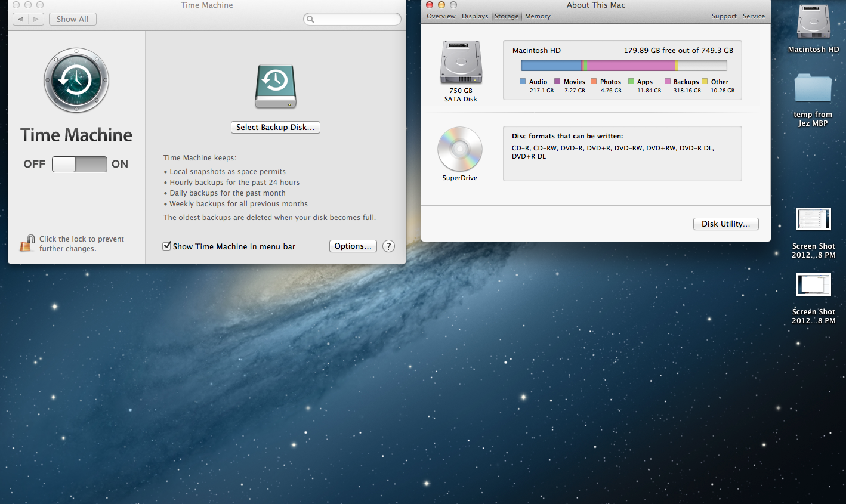Click the Time Machine search field
This screenshot has height=504, width=846.
(x=353, y=19)
